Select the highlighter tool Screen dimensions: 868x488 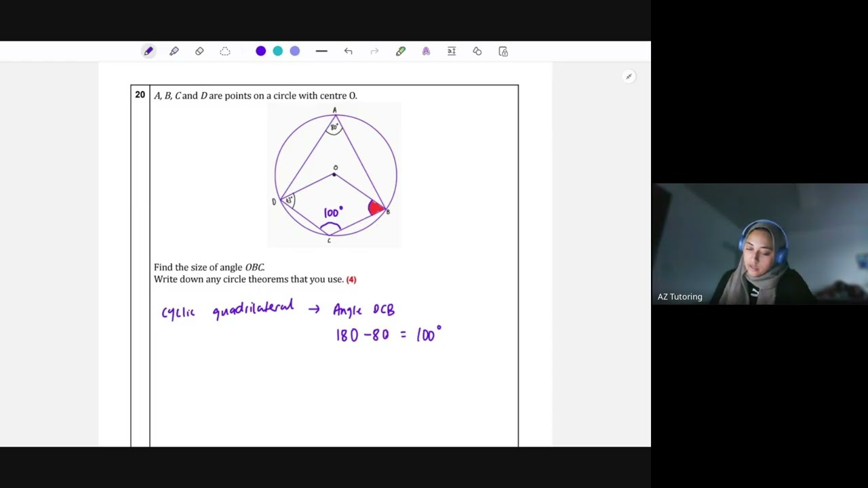[174, 52]
